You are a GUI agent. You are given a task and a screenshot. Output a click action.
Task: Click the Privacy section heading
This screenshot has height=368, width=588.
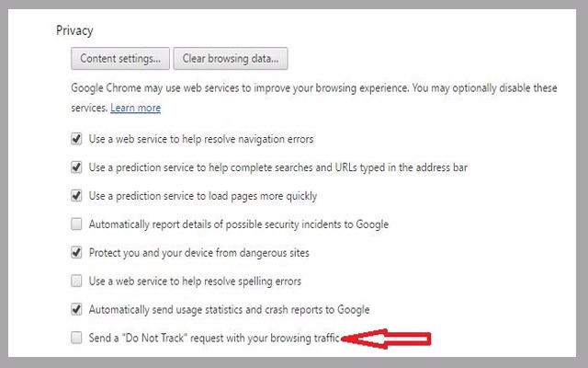pos(74,29)
